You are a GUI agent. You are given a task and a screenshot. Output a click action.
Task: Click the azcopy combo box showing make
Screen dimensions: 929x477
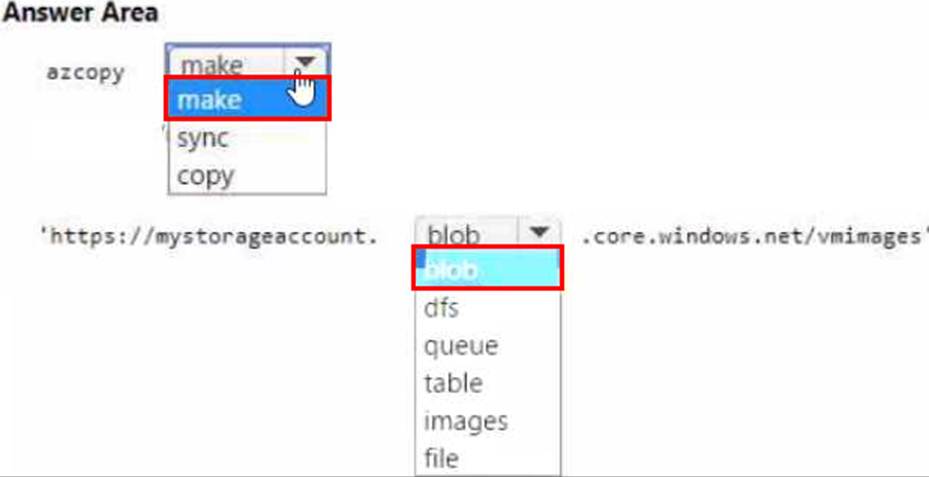point(248,61)
